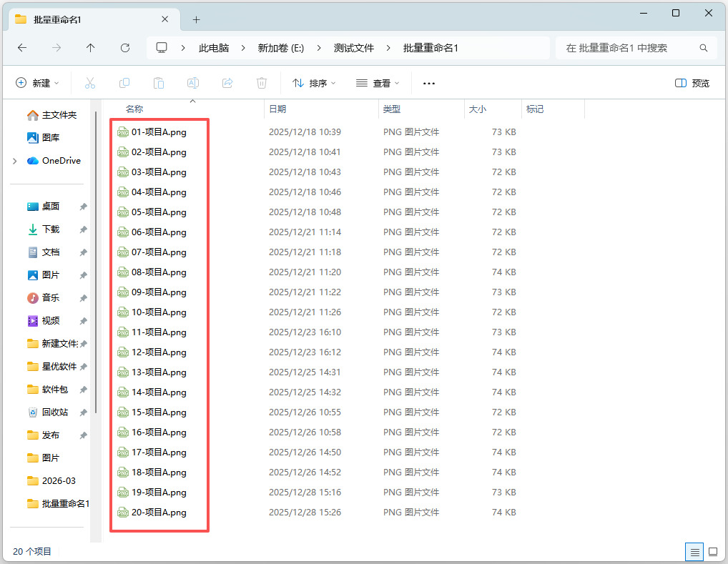728x564 pixels.
Task: Expand chevron after 此电脑 in path
Action: [x=243, y=48]
